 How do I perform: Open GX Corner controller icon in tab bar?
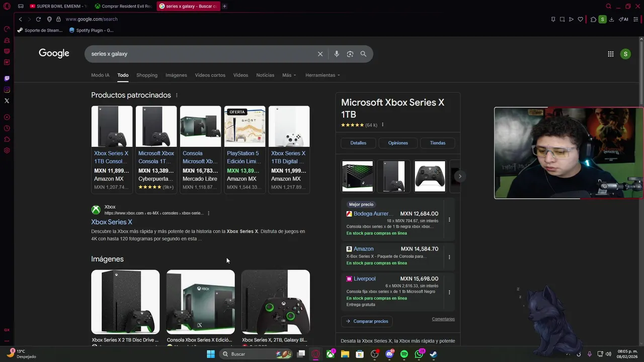(21, 6)
